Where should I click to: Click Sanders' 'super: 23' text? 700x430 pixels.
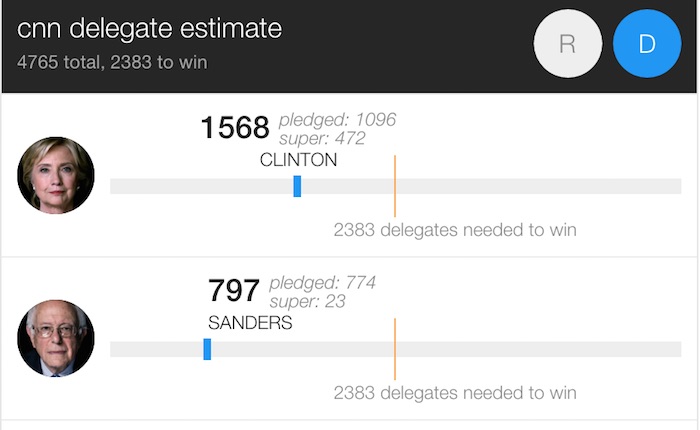307,301
